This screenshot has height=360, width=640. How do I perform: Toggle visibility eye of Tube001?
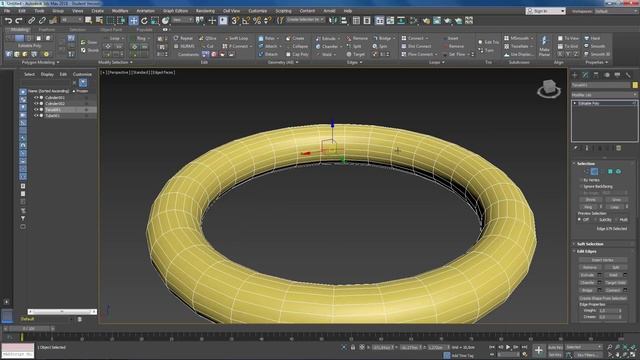tap(36, 116)
